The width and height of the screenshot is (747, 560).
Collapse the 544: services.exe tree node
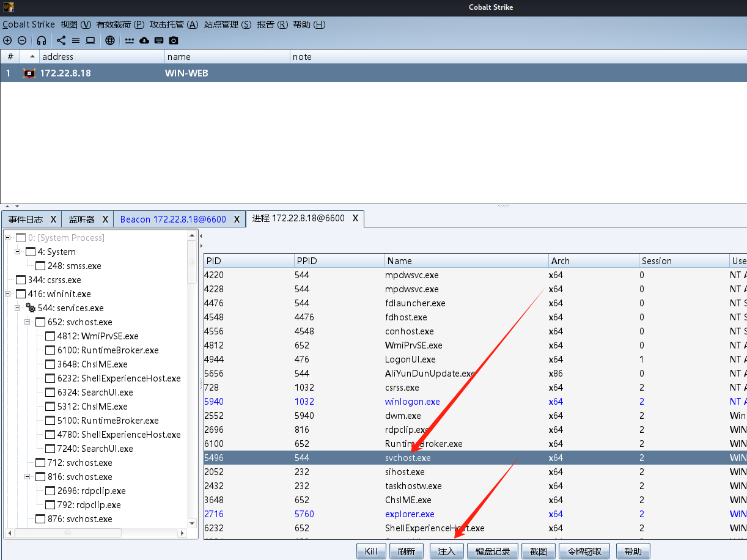18,308
